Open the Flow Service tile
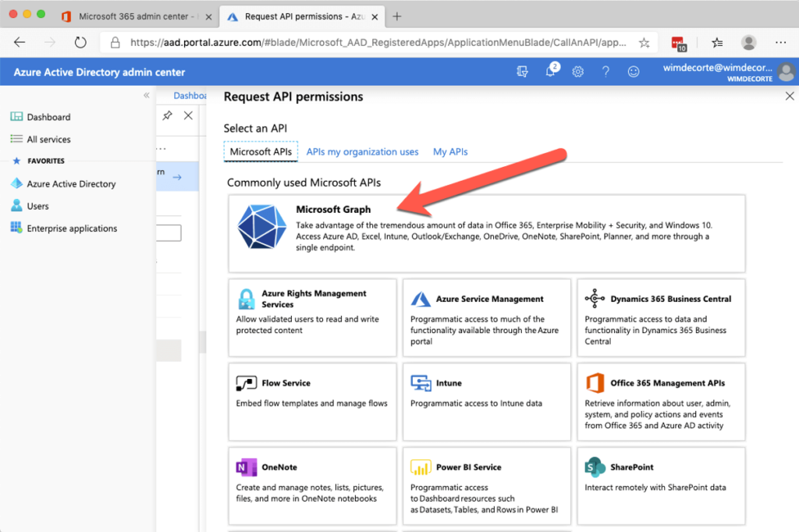 tap(312, 398)
